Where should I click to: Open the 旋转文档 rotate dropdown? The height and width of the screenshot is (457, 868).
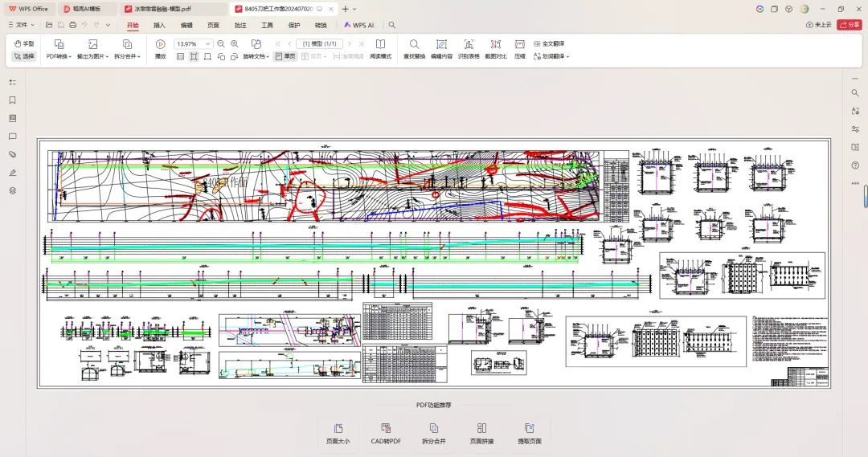coord(256,56)
